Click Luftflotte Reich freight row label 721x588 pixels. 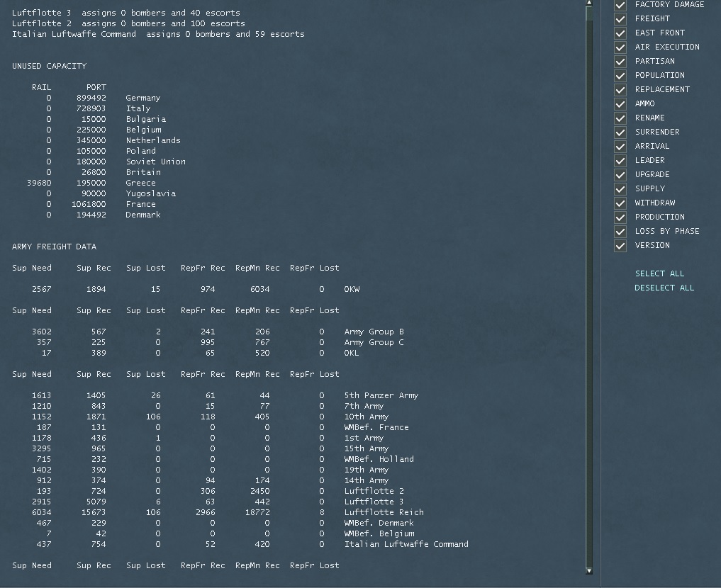click(x=384, y=512)
